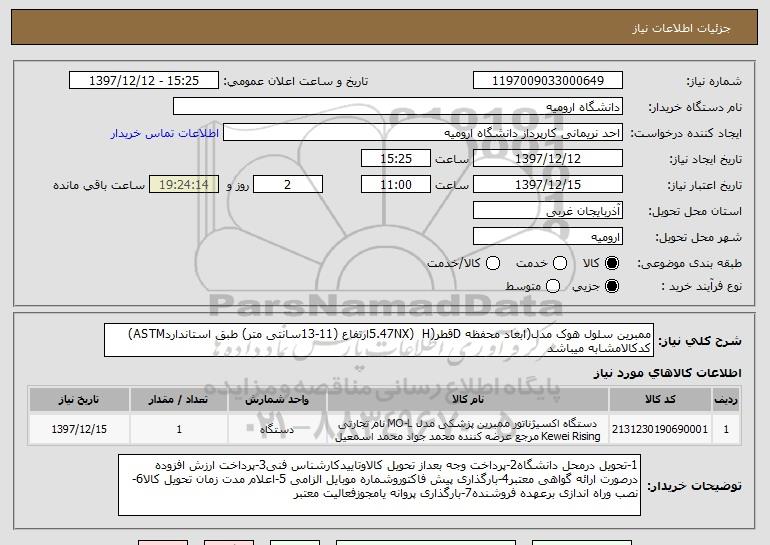Click the شماره نیاز label

point(714,82)
